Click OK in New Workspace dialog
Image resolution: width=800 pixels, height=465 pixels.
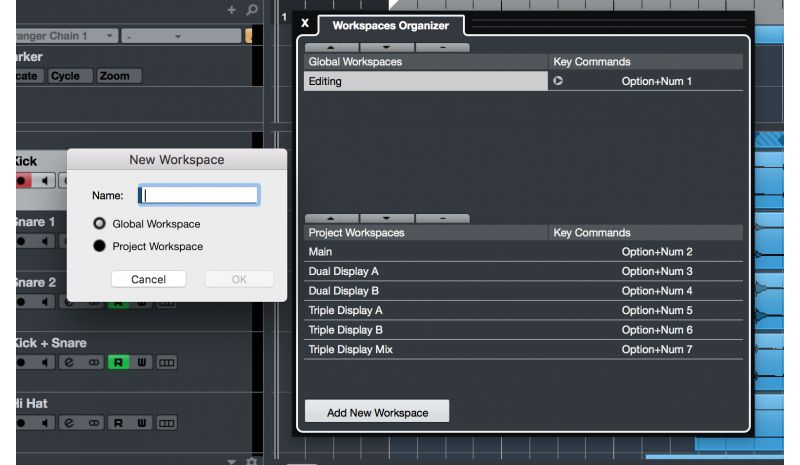239,279
